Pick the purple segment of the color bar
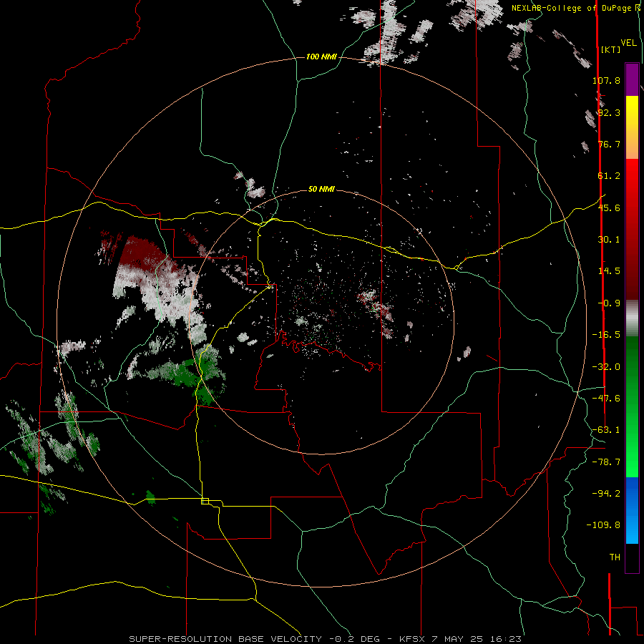 click(632, 79)
